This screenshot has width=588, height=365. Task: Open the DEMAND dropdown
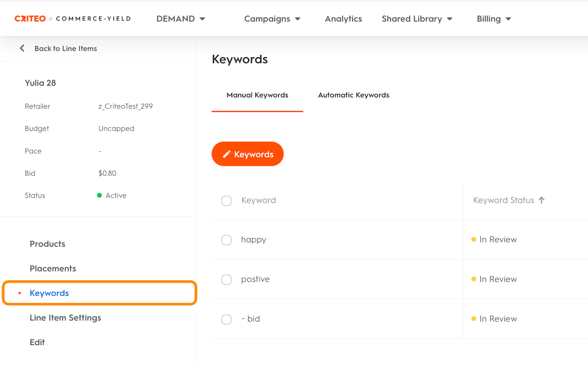[x=181, y=19]
